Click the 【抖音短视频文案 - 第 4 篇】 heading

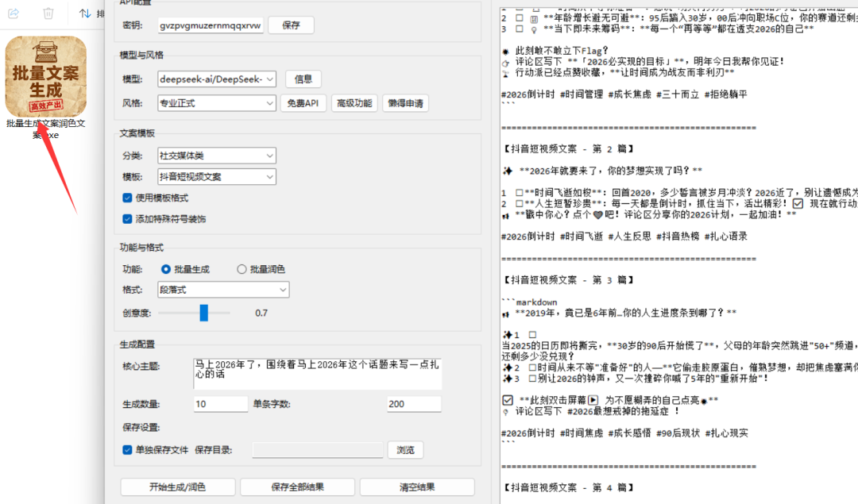click(568, 487)
